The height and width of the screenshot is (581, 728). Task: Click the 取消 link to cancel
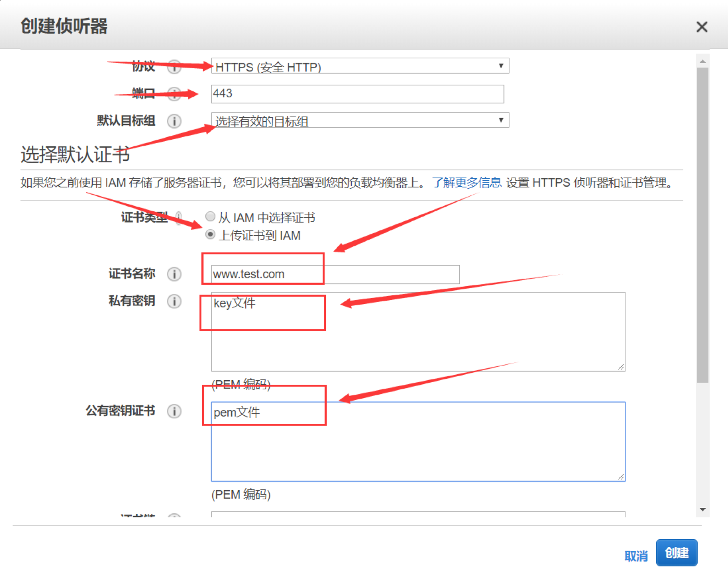(x=636, y=556)
